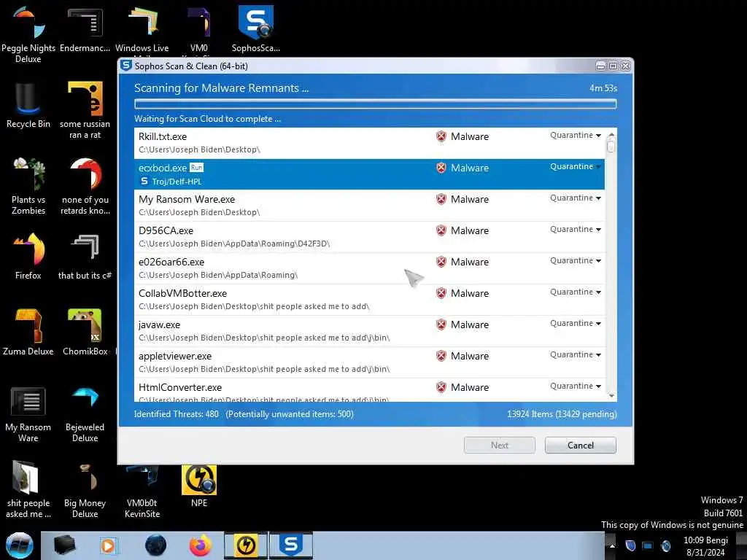Launch Bejeweled Deluxe desktop icon
This screenshot has width=747, height=560.
tap(85, 414)
